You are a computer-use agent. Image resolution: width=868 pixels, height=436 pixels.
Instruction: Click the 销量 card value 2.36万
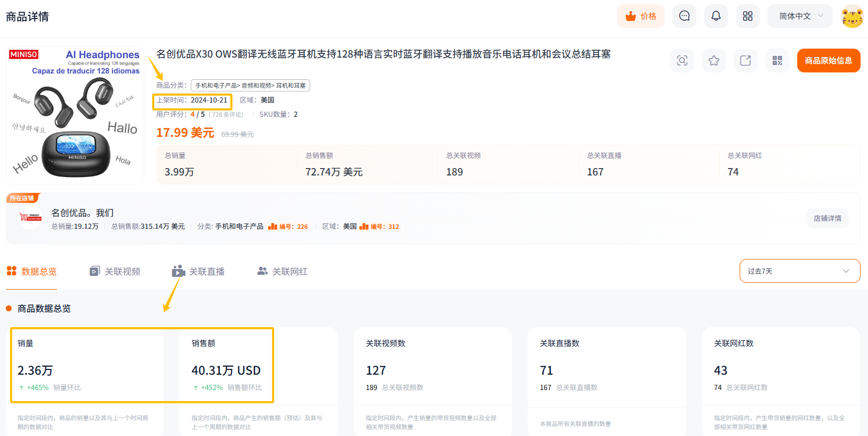pos(35,370)
